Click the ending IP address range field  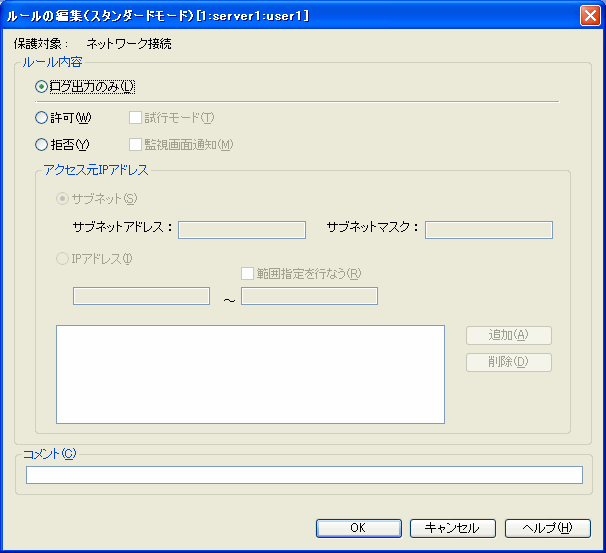coord(309,296)
